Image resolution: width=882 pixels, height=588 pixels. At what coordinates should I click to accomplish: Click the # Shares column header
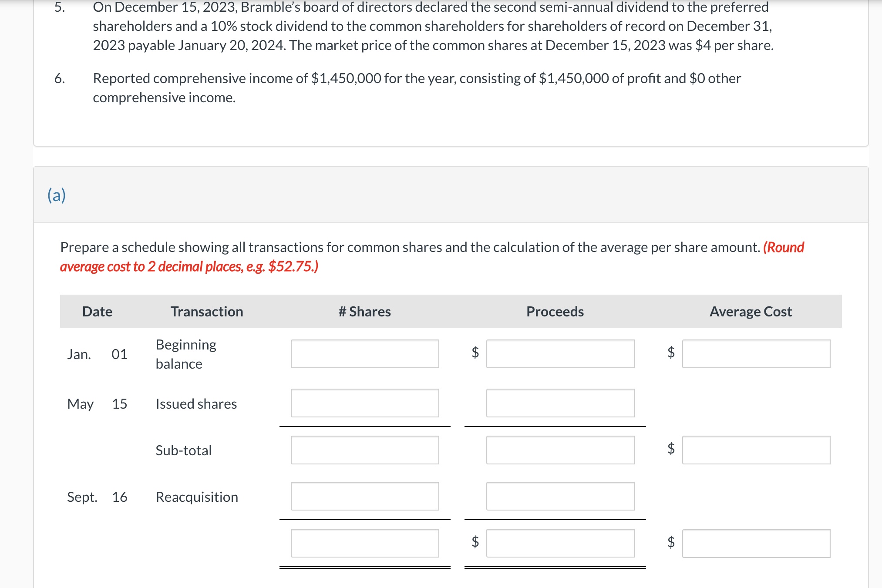[x=365, y=312]
